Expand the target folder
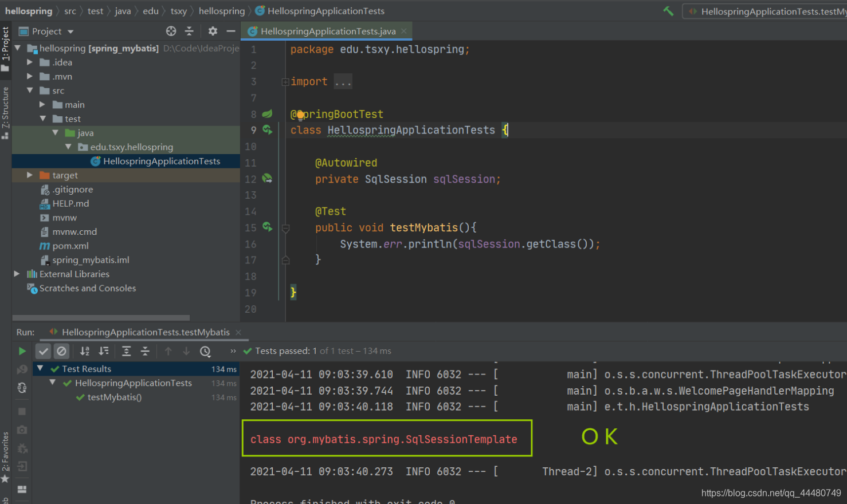 [x=30, y=175]
